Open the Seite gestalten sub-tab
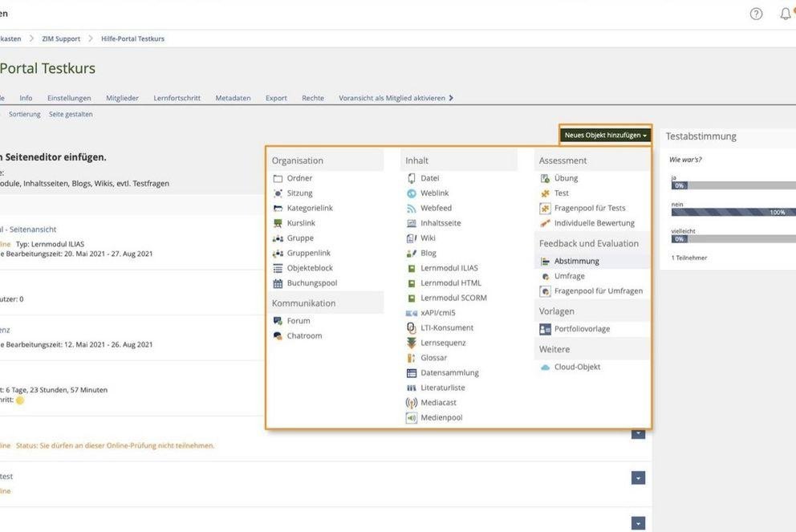Screen dimensions: 796x532 pyautogui.click(x=71, y=114)
